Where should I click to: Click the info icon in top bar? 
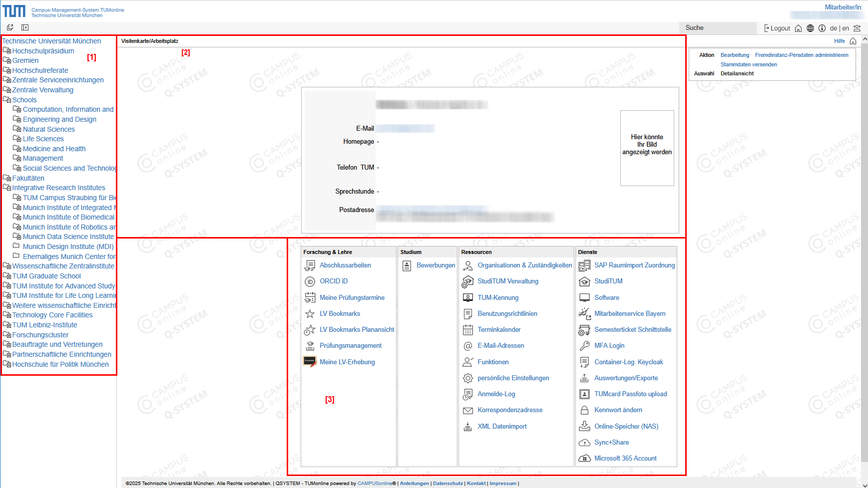[x=822, y=28]
